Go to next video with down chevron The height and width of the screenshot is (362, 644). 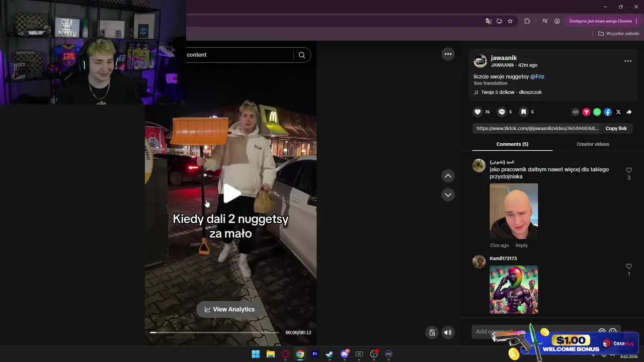[448, 195]
